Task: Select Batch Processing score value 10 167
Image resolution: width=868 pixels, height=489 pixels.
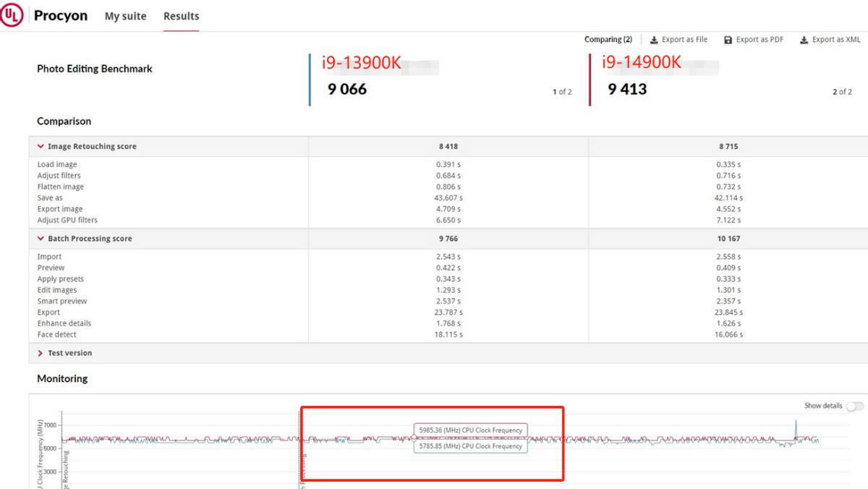Action: coord(728,239)
